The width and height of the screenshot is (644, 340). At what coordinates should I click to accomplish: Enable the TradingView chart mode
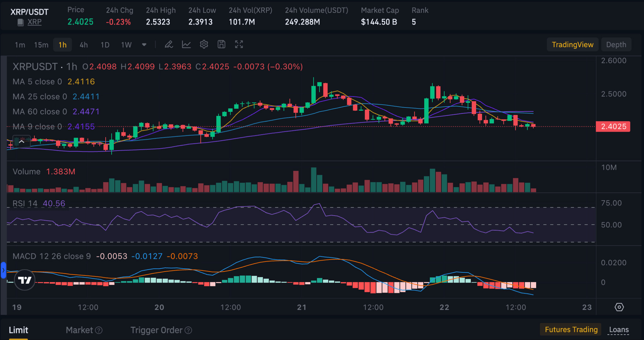point(572,44)
